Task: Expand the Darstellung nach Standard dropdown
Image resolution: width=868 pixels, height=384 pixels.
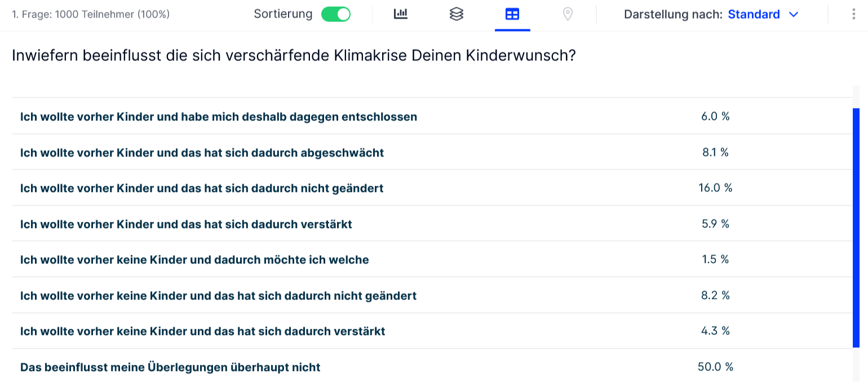Action: 754,14
